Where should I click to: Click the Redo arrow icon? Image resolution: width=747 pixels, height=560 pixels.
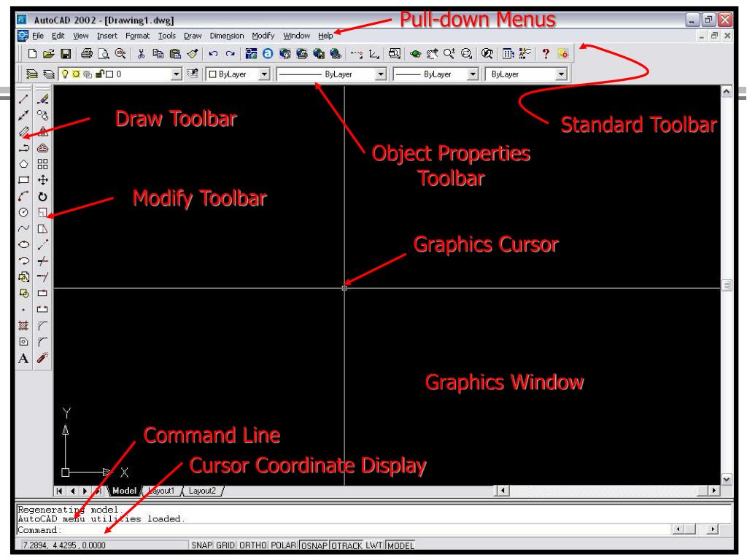click(230, 54)
